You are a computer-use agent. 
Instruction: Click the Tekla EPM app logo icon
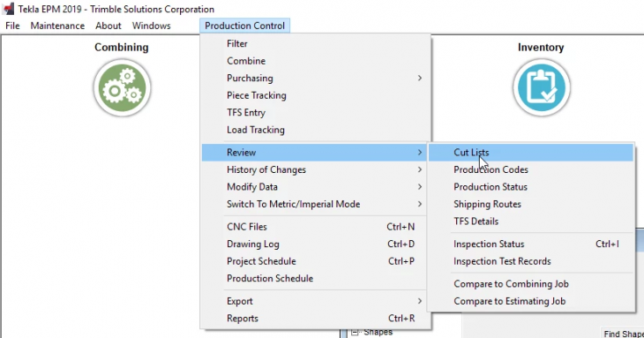point(8,9)
